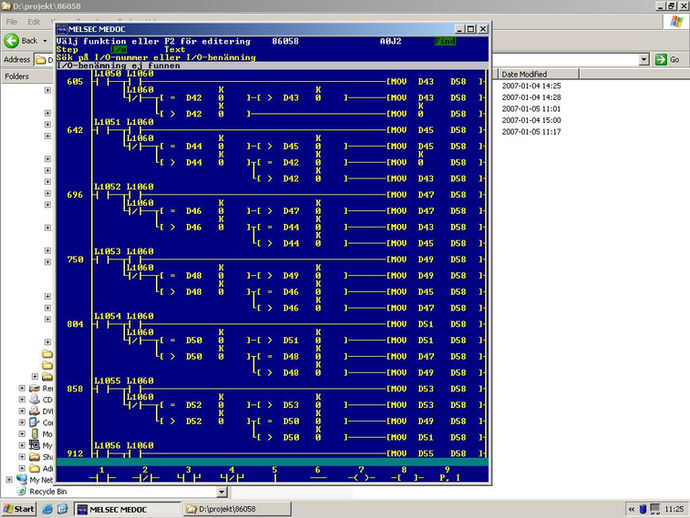Click MELSEC MEDOC title bar icon
Screen dimensions: 690x518
point(62,29)
